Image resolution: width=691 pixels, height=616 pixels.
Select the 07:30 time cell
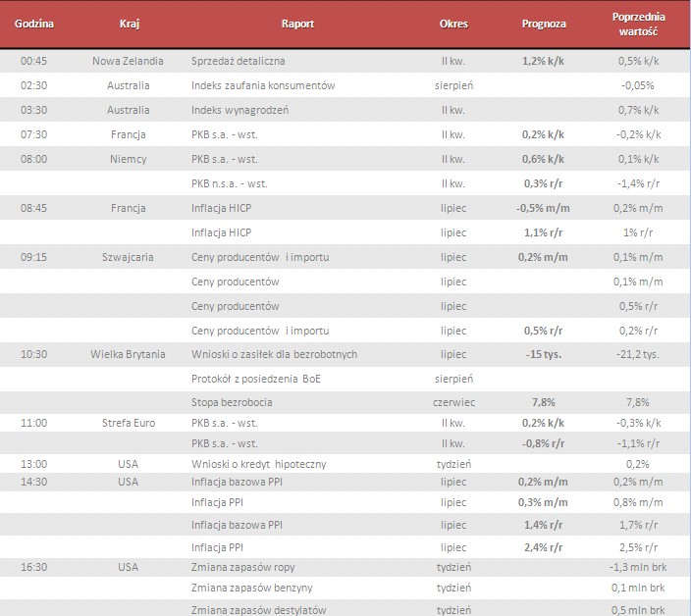33,134
